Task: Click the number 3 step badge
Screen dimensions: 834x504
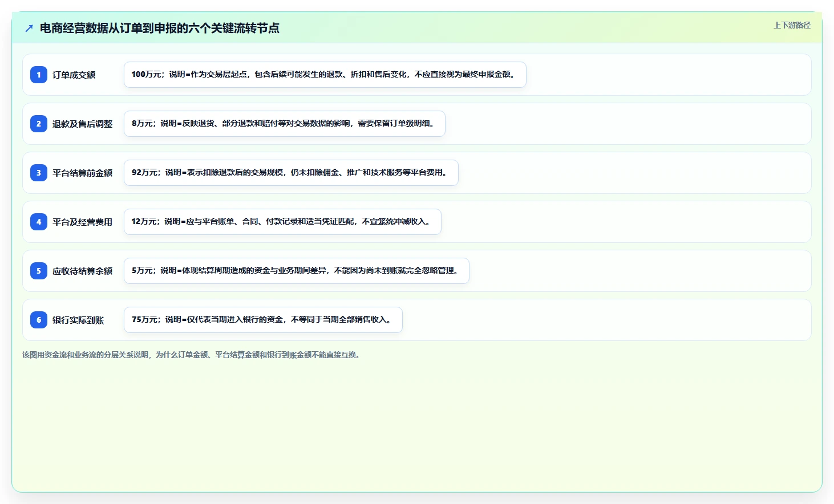Action: tap(39, 173)
